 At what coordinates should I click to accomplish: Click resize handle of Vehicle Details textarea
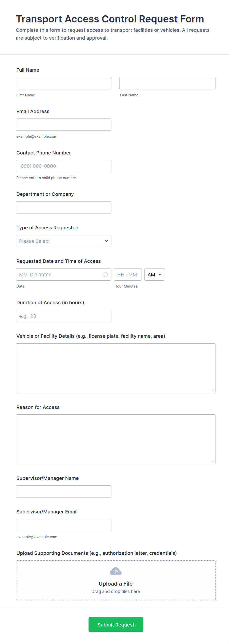(213, 390)
